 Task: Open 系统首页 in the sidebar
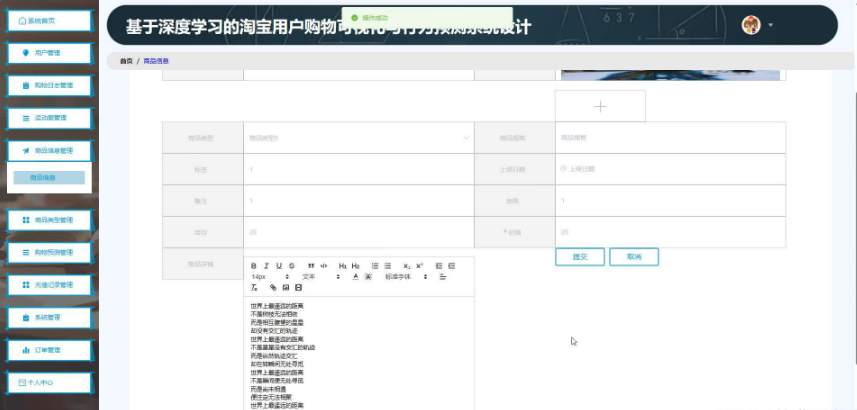pyautogui.click(x=49, y=21)
